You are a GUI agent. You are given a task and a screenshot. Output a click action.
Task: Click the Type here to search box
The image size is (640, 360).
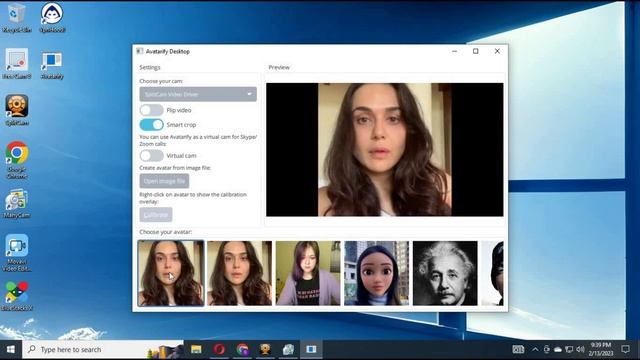(x=103, y=349)
